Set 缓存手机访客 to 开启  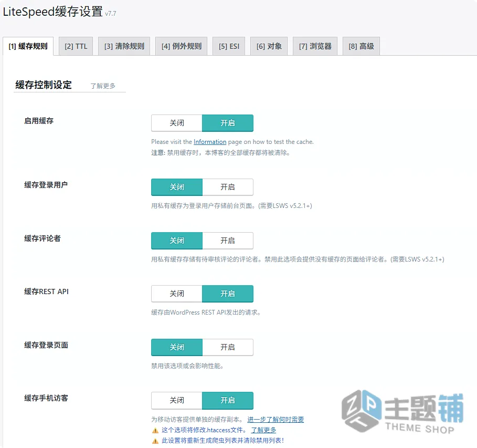click(228, 400)
